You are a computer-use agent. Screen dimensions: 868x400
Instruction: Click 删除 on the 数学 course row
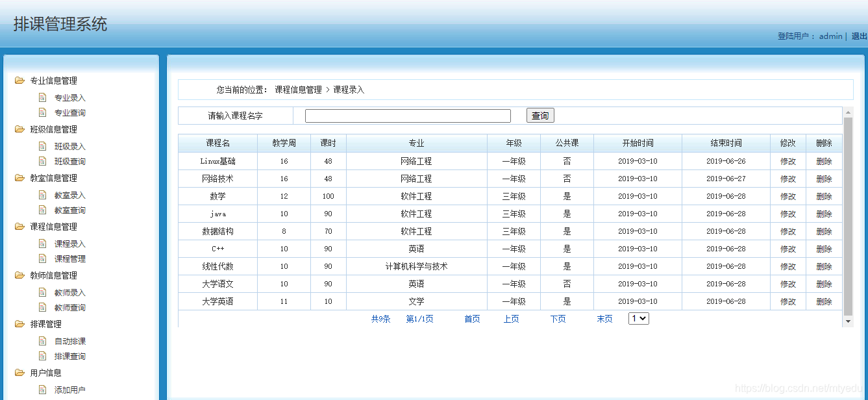(x=824, y=195)
